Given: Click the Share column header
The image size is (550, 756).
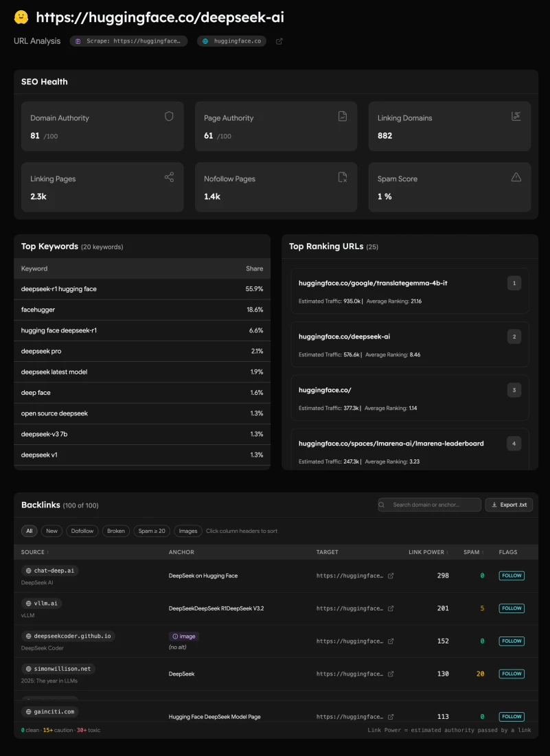Looking at the screenshot, I should (x=255, y=268).
